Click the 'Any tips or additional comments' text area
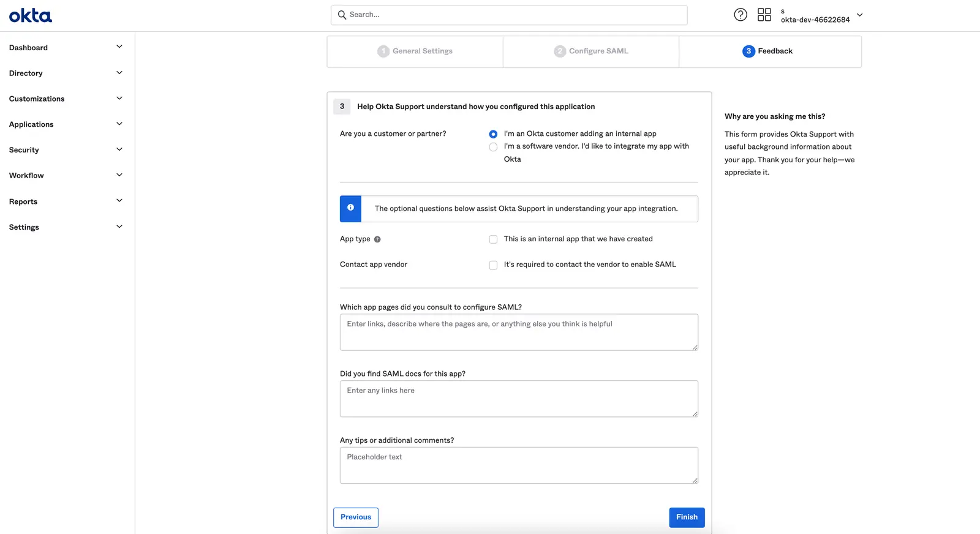Image resolution: width=980 pixels, height=534 pixels. click(x=519, y=465)
